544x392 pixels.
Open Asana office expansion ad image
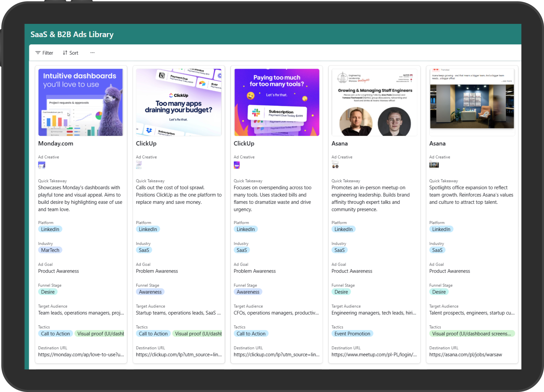tap(472, 102)
